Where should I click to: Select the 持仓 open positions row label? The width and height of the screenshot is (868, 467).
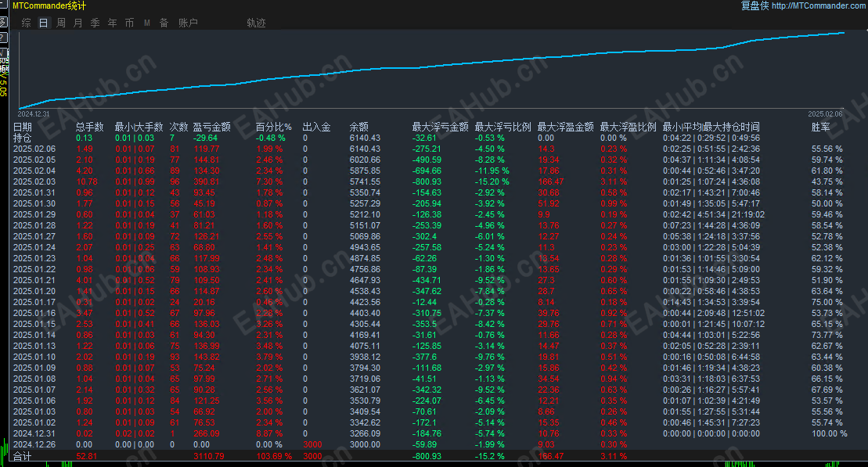click(x=23, y=138)
